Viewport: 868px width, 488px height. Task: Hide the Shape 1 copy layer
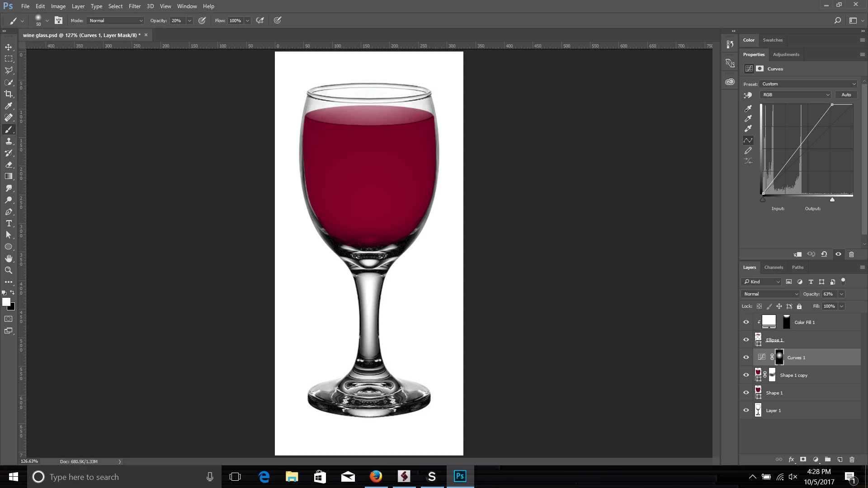coord(746,375)
